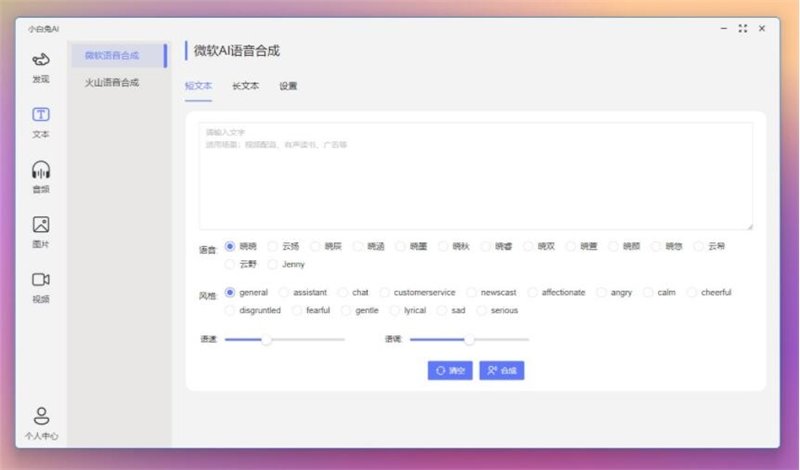Select the affectionate style option

533,292
